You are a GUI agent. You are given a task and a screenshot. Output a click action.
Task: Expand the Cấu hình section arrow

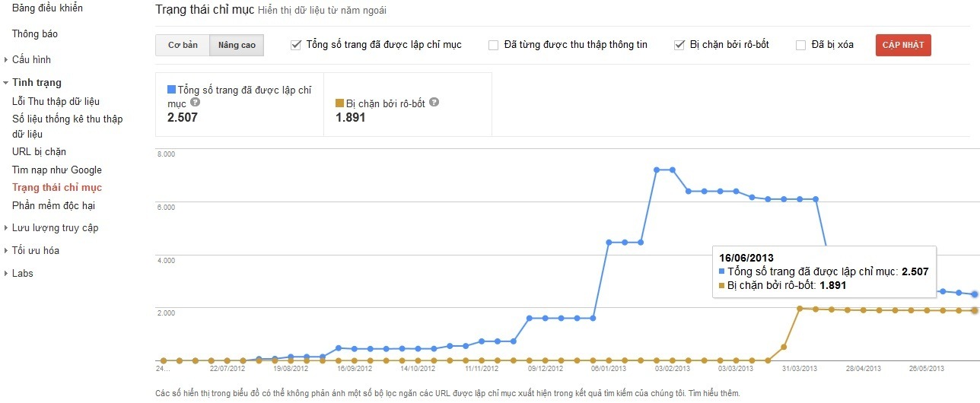pyautogui.click(x=6, y=60)
